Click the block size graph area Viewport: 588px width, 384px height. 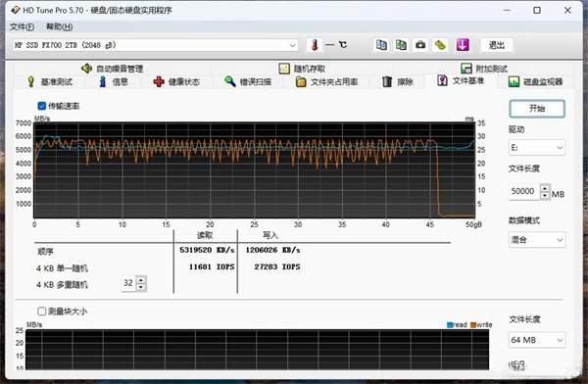tap(257, 350)
